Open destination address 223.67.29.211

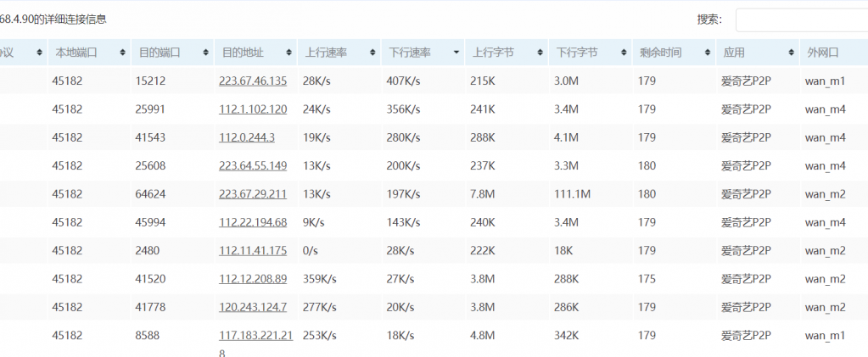(x=253, y=194)
